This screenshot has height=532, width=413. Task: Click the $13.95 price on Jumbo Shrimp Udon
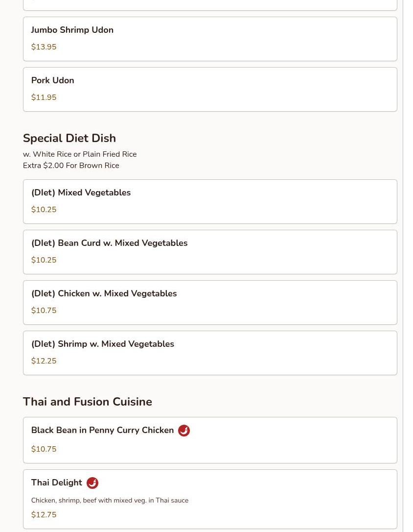click(x=44, y=47)
